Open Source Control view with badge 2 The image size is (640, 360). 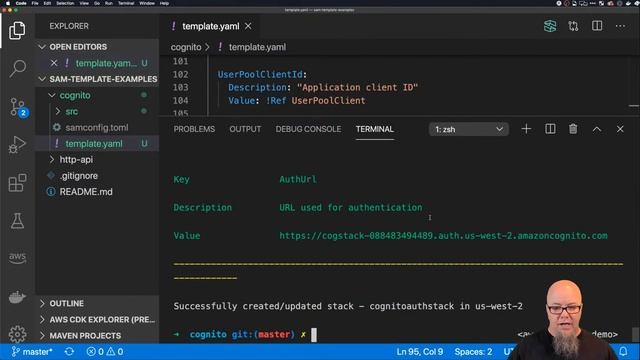coord(17,107)
